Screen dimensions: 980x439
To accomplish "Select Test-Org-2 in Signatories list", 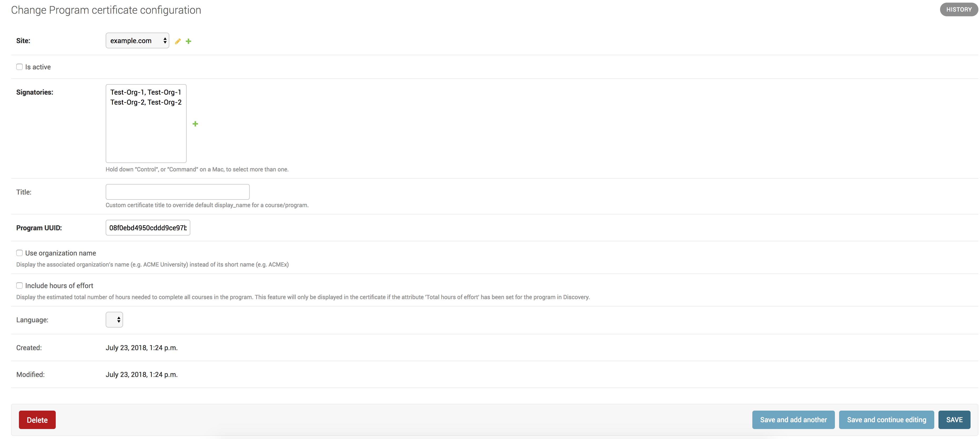I will click(x=145, y=102).
